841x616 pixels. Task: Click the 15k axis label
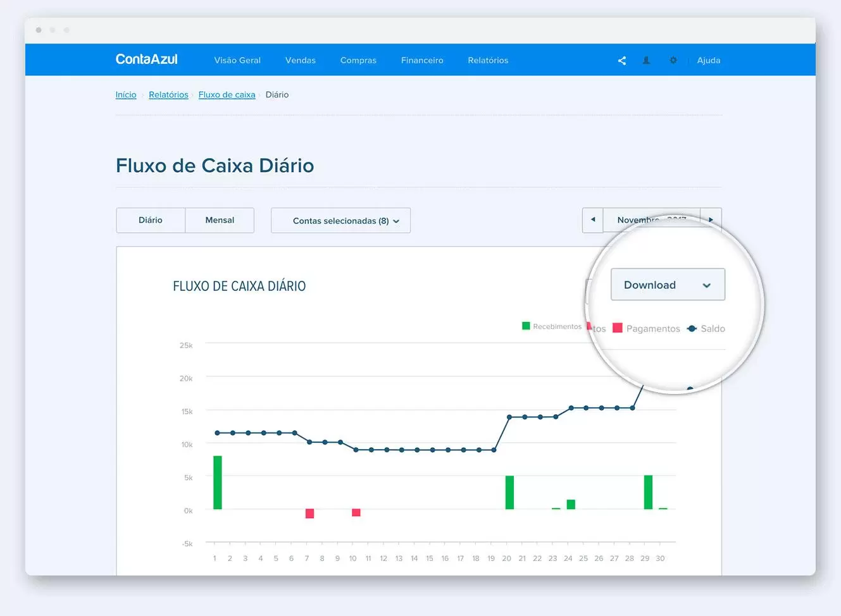tap(187, 412)
